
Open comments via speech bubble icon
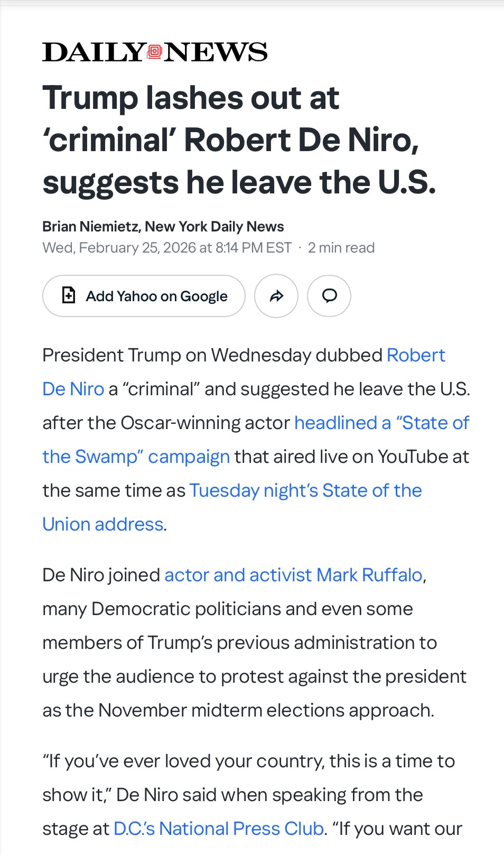click(329, 296)
